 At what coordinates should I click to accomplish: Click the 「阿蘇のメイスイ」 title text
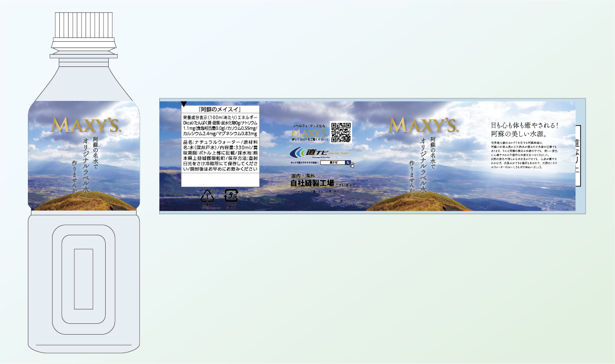coord(220,110)
